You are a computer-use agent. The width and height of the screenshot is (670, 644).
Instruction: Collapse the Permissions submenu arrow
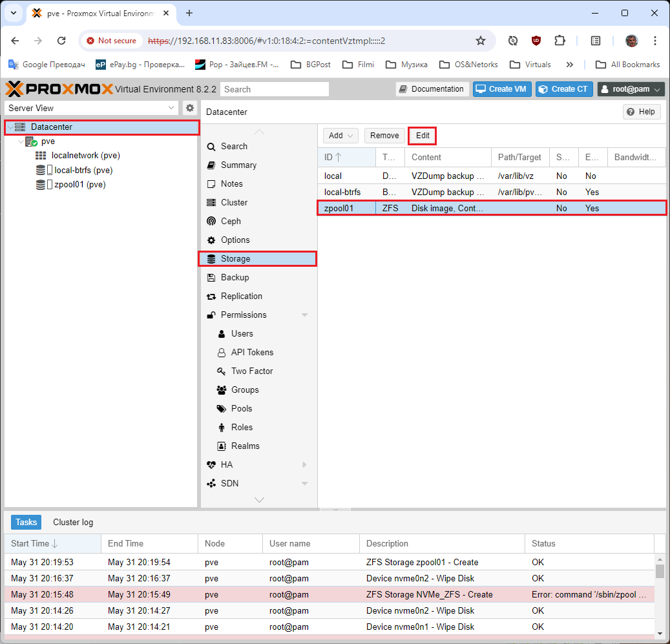[x=305, y=315]
